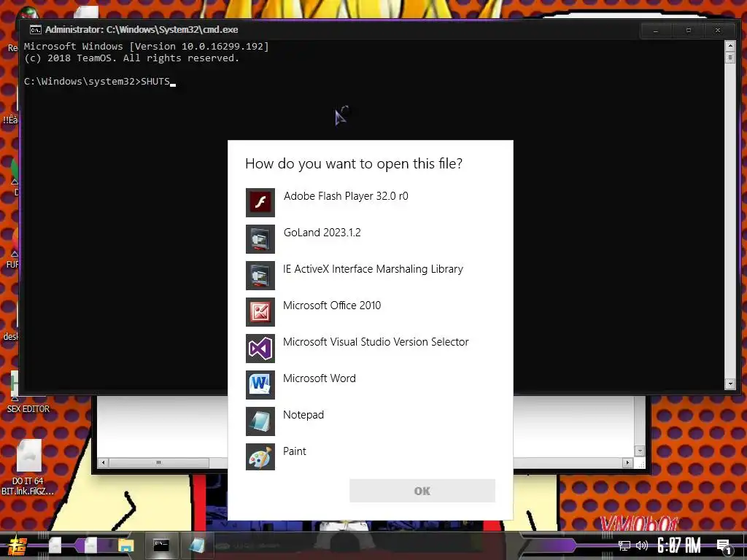Image resolution: width=747 pixels, height=560 pixels.
Task: Open File Explorer from the taskbar
Action: (126, 545)
